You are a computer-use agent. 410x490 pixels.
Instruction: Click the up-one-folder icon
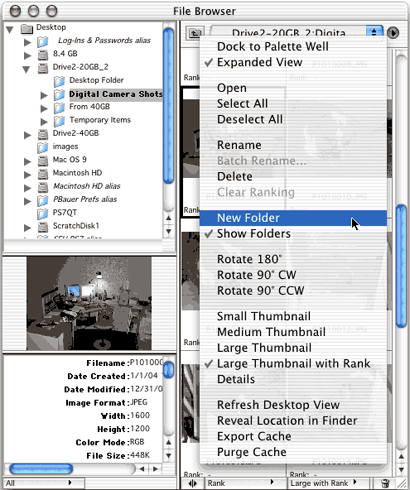coord(195,33)
